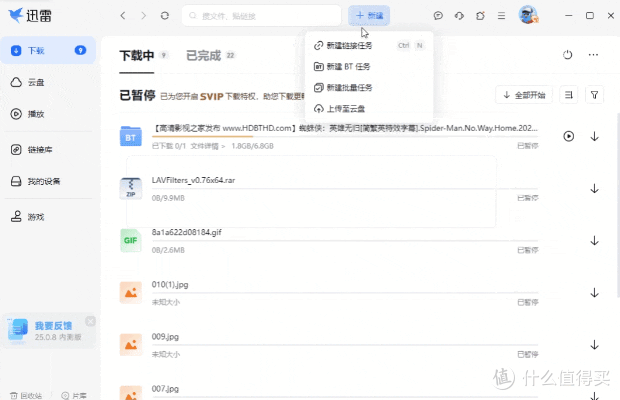The width and height of the screenshot is (620, 400).
Task: Open the 我要反馈 feedback banner
Action: 49,331
